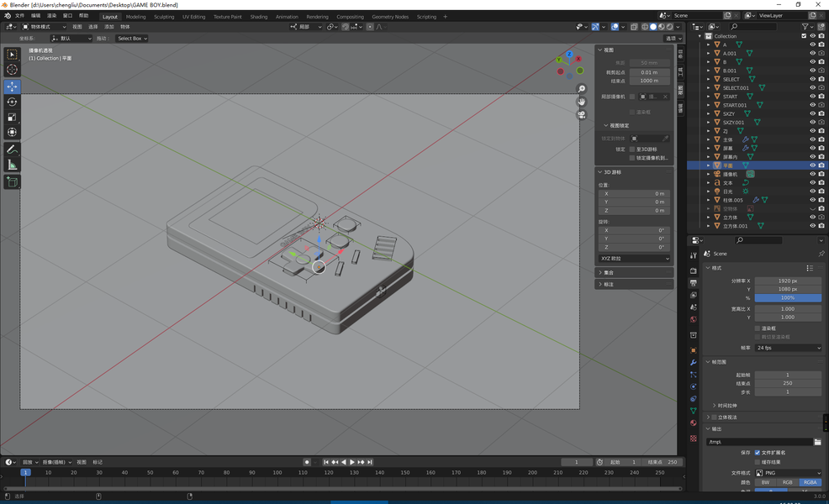829x504 pixels.
Task: Open the XYZ 欧拉 rotation mode dropdown
Action: [x=635, y=259]
